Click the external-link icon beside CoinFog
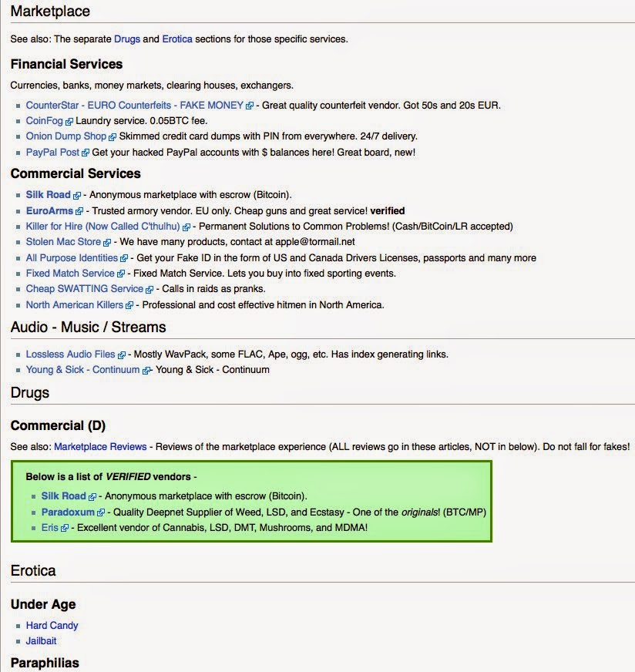The height and width of the screenshot is (672, 635). 69,122
